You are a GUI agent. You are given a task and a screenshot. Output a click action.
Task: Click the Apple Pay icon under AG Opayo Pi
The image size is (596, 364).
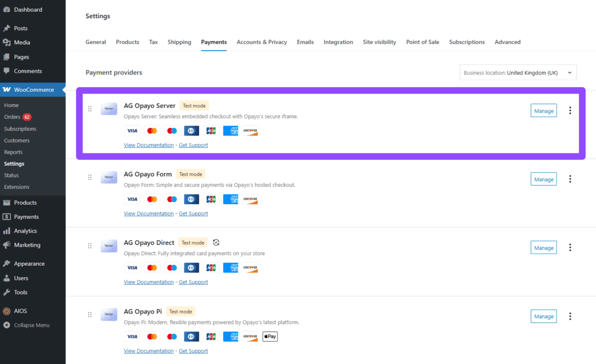[x=270, y=337]
